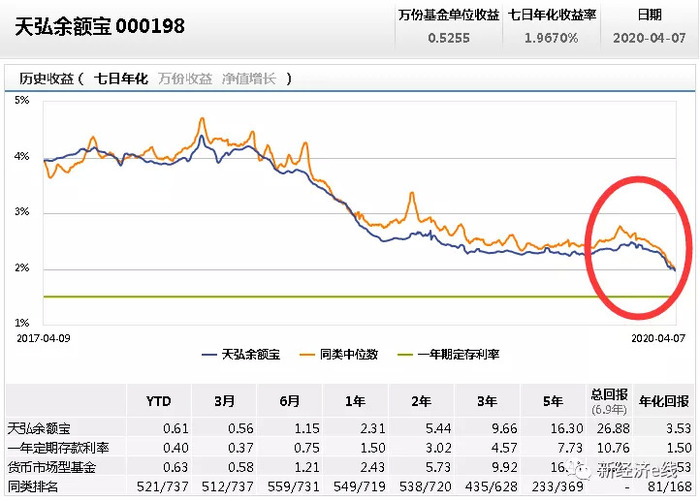Viewport: 700px width, 501px height.
Task: Switch to the 净值增长 tab
Action: pos(249,79)
